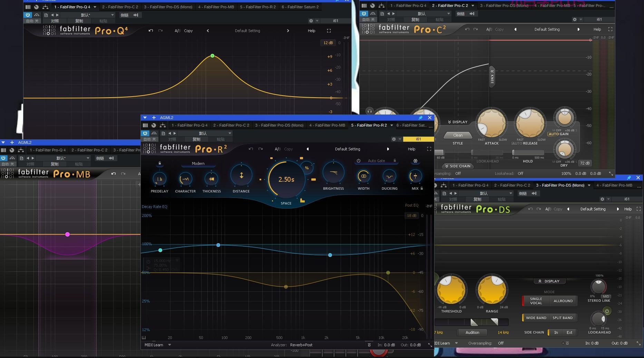Click the piano keyboard icon in Pro-R 2 display

[x=144, y=338]
